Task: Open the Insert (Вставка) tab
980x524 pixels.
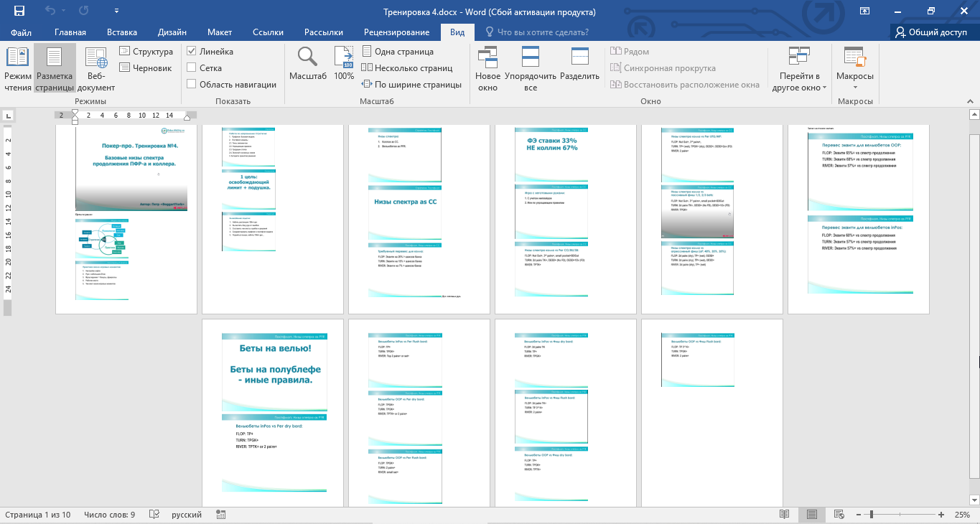Action: pyautogui.click(x=122, y=32)
